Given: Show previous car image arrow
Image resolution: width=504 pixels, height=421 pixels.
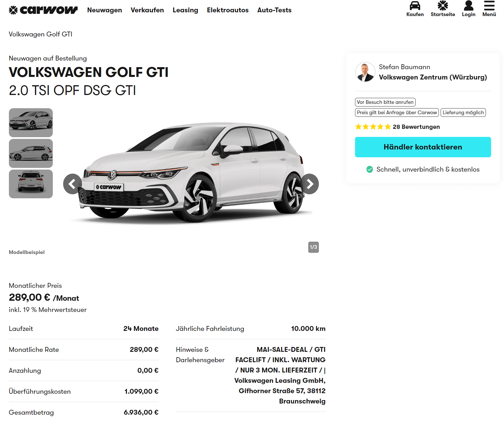Looking at the screenshot, I should [73, 184].
